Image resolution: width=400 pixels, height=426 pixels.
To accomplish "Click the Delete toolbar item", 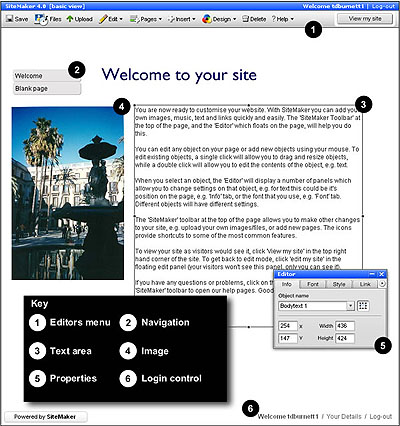I will (254, 19).
